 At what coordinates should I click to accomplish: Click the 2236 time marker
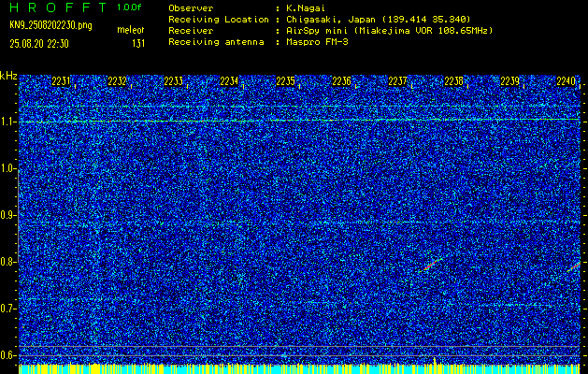(341, 81)
